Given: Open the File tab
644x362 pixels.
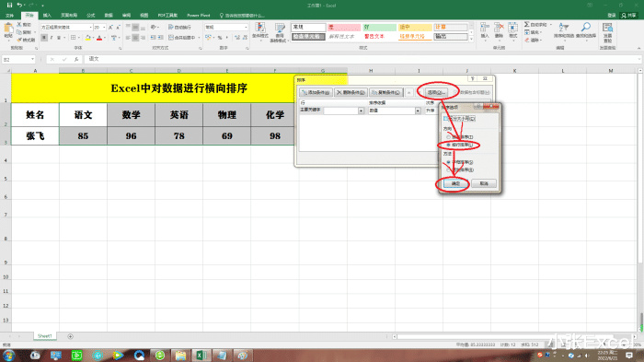Looking at the screenshot, I should (10, 16).
